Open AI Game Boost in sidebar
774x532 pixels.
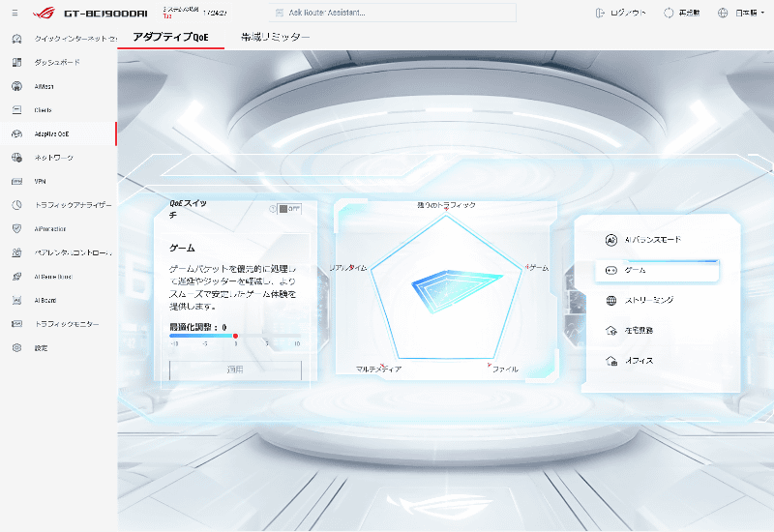pyautogui.click(x=59, y=277)
